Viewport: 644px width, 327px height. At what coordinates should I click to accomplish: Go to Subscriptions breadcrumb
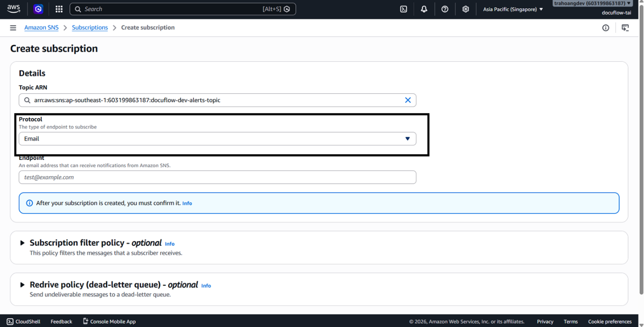(90, 28)
